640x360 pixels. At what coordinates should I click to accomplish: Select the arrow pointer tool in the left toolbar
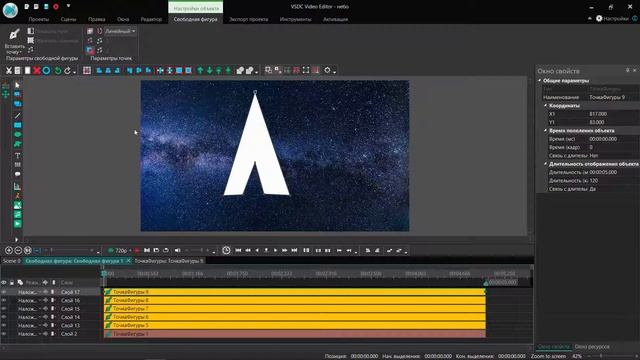pos(17,85)
